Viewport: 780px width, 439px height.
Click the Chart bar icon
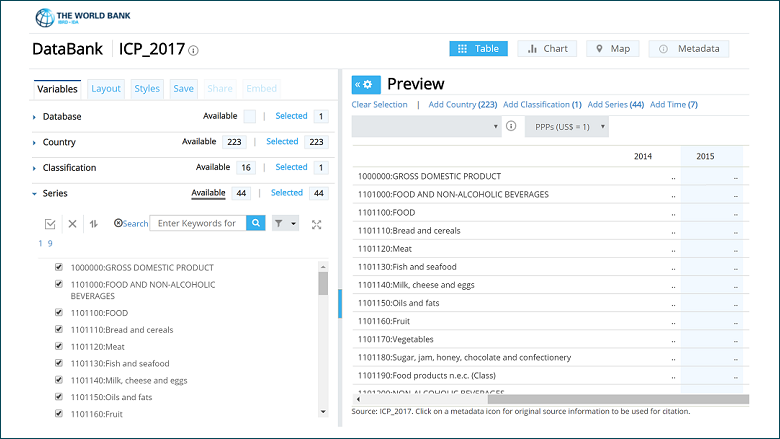point(532,49)
